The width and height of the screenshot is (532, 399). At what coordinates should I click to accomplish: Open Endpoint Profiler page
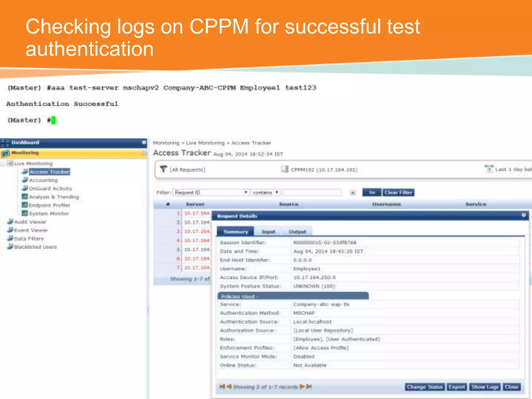[x=50, y=205]
